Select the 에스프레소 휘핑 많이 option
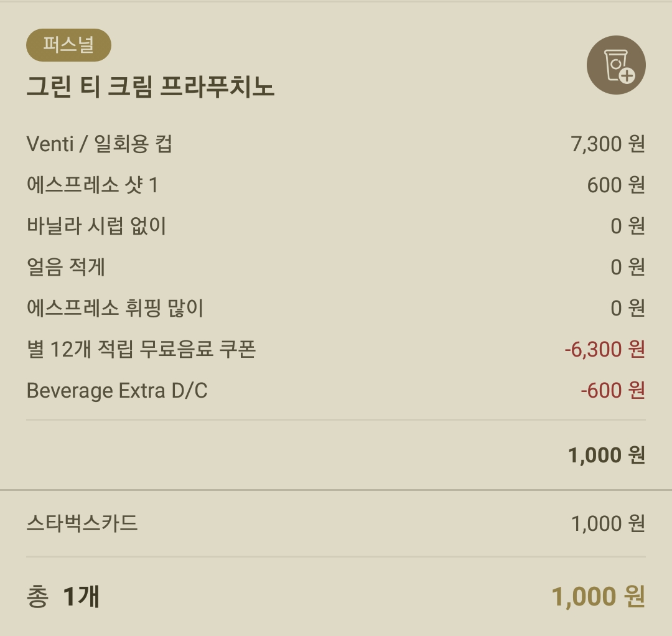 coord(115,309)
